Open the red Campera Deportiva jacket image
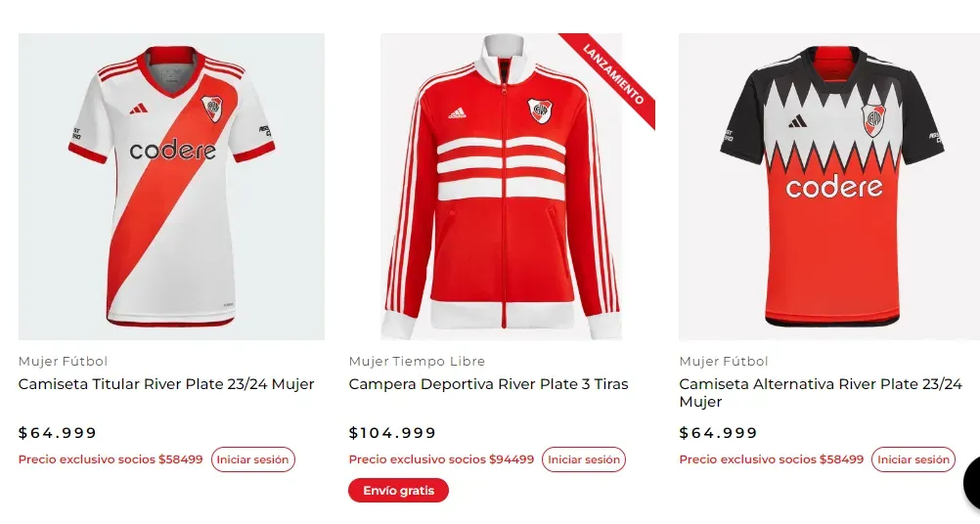Image resolution: width=980 pixels, height=524 pixels. pyautogui.click(x=502, y=187)
